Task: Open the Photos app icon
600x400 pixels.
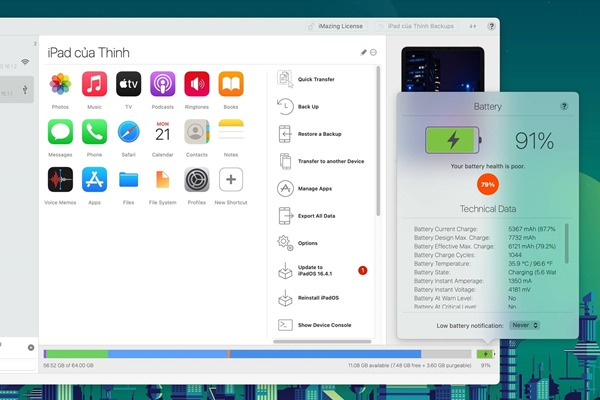Action: click(60, 84)
